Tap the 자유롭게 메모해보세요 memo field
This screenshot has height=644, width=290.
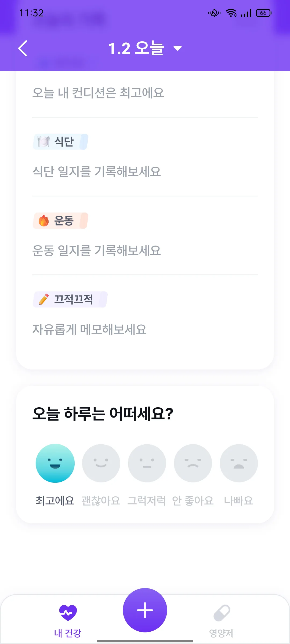145,329
